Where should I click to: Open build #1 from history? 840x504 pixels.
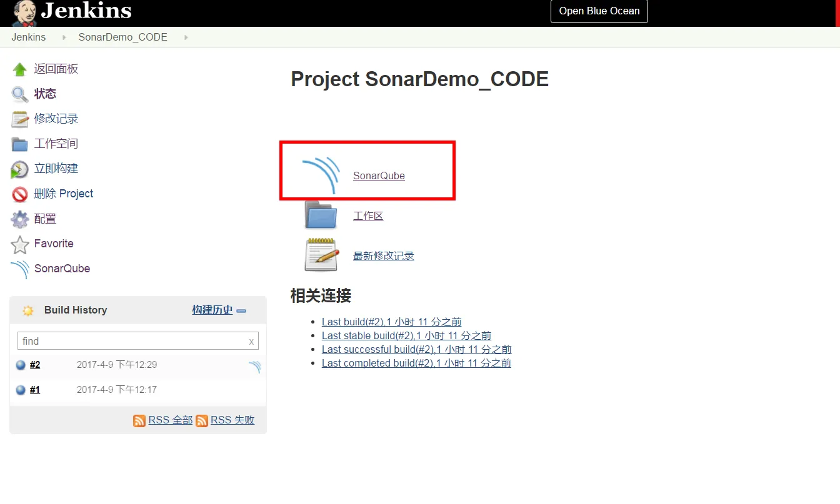coord(35,390)
